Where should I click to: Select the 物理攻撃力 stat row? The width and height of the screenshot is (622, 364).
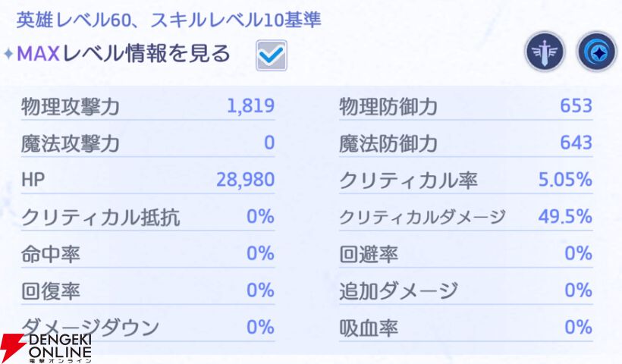click(x=148, y=106)
